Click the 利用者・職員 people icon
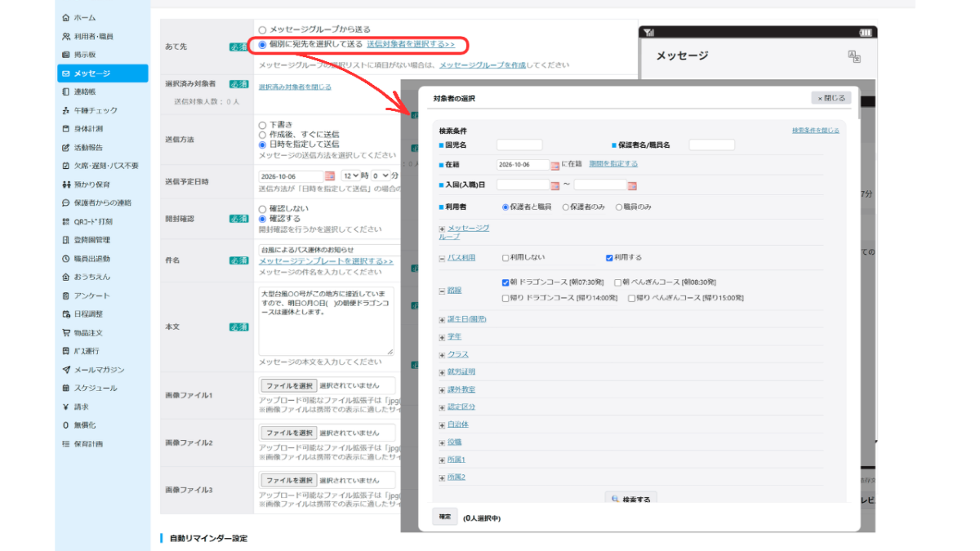Viewport: 980px width, 551px height. [66, 36]
